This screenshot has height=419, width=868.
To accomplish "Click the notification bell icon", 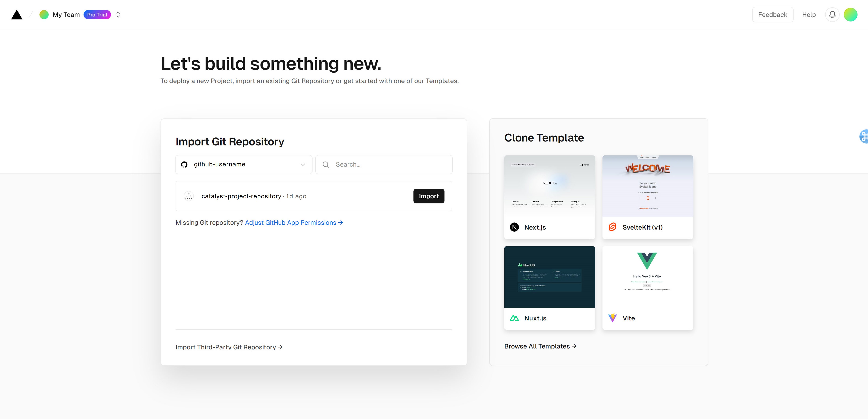I will tap(832, 14).
